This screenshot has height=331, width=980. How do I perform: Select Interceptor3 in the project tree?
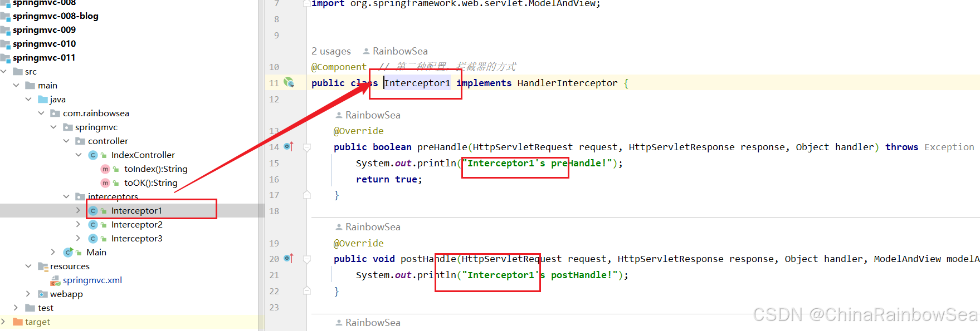[x=136, y=239]
